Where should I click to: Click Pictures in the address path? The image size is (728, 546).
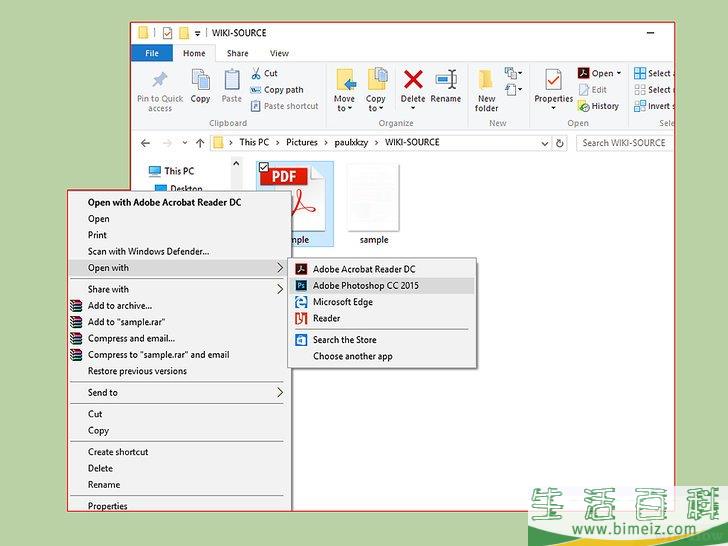302,143
